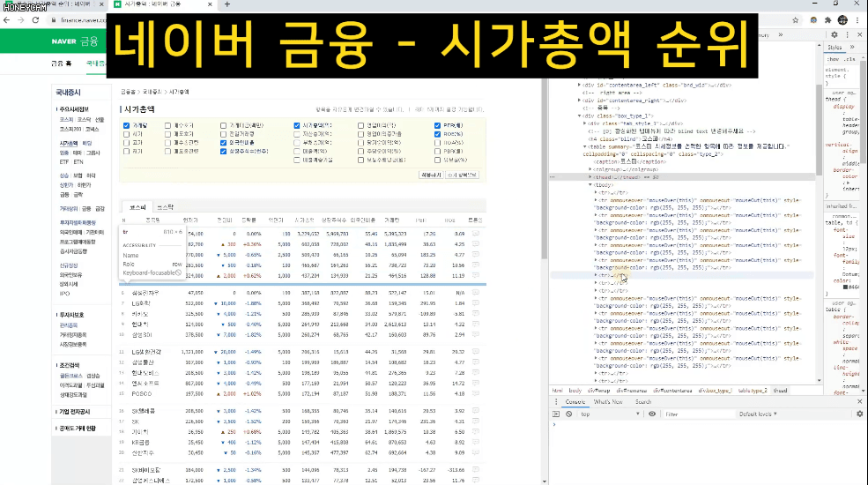Image resolution: width=868 pixels, height=485 pixels.
Task: Reload the Naver Finance page
Action: (x=35, y=20)
